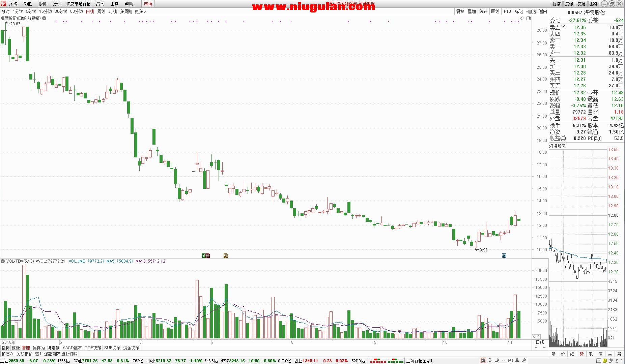
Task: Click the 统计 statistics button
Action: 483,11
